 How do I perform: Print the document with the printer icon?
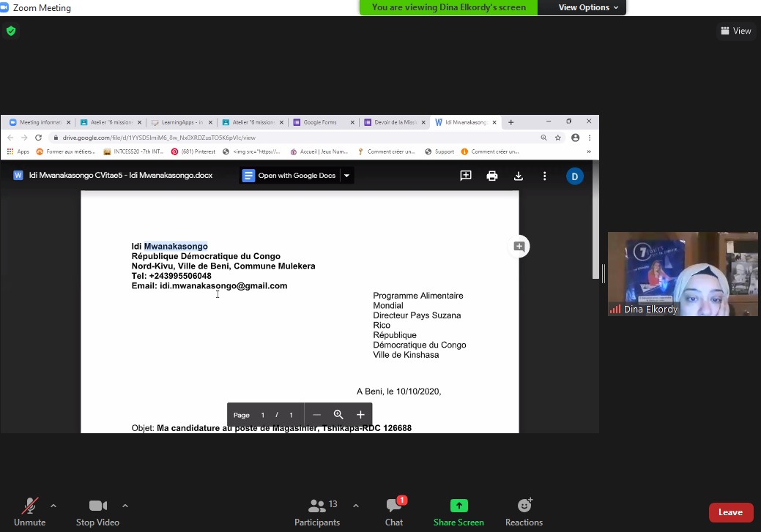tap(492, 176)
